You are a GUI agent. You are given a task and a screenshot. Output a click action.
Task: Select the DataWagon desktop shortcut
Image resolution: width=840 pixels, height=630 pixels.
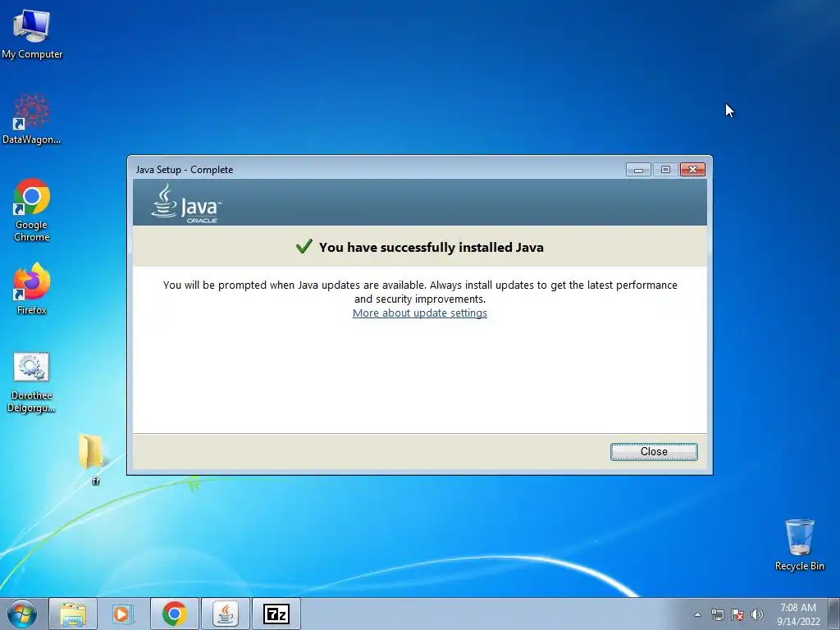32,119
